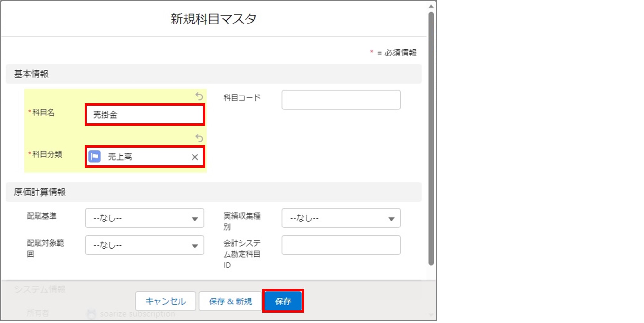Image resolution: width=644 pixels, height=323 pixels.
Task: Open the 配賦対象範囲 dropdown
Action: pyautogui.click(x=145, y=245)
